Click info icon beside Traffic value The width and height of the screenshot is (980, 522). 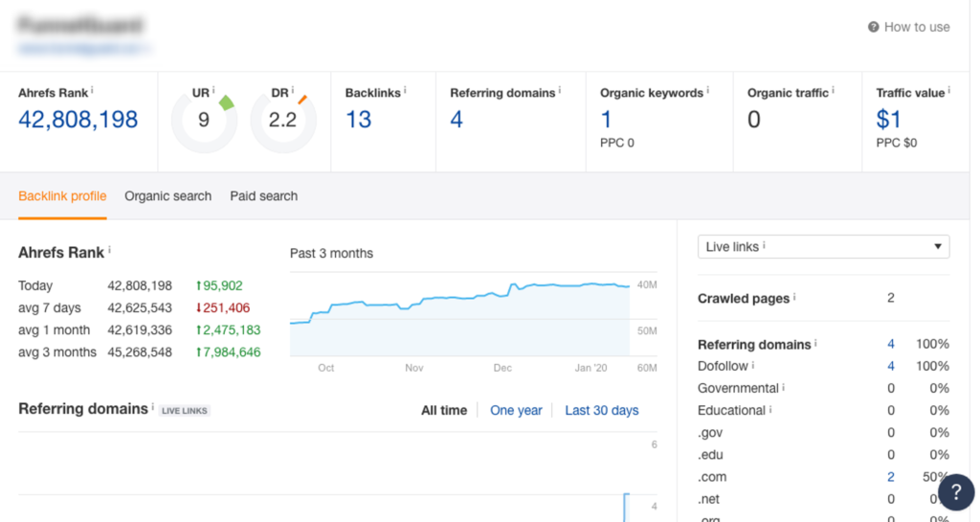[947, 91]
